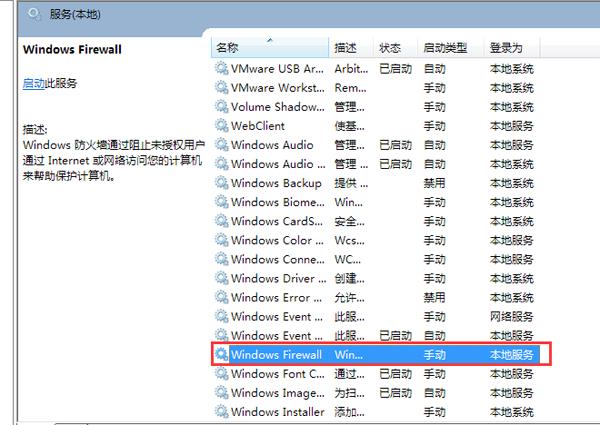
Task: Click the 描述 column header
Action: point(346,48)
